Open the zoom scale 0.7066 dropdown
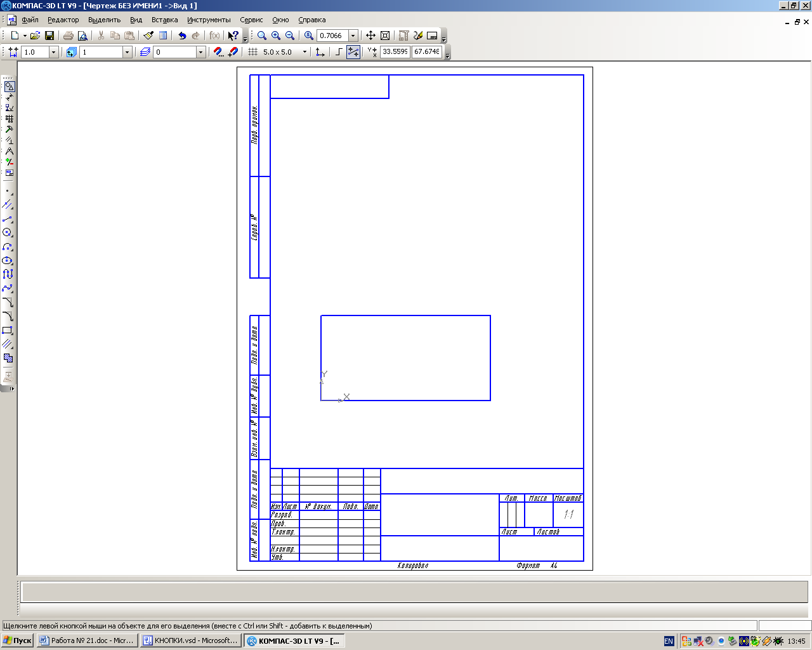 [353, 36]
